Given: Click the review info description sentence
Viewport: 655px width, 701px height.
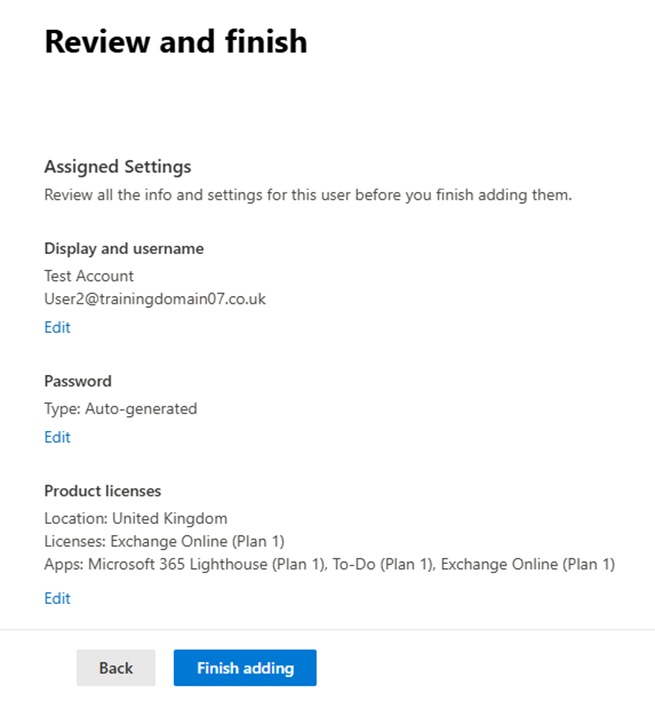Looking at the screenshot, I should (x=308, y=195).
